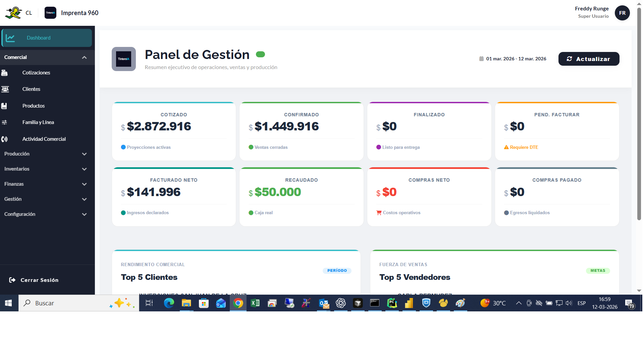Click the Familia y Línea sliders icon
The width and height of the screenshot is (644, 362).
(x=5, y=122)
